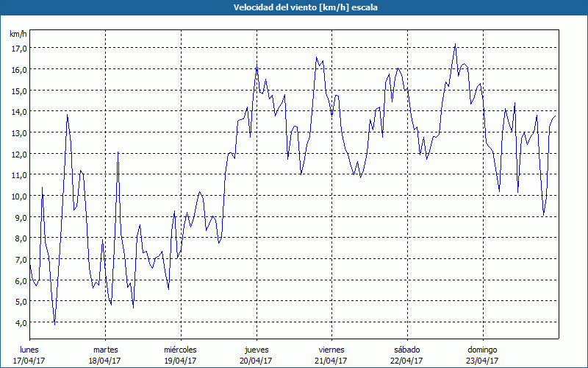Click the km/h unit label
Image resolution: width=588 pixels, height=368 pixels.
[x=18, y=34]
